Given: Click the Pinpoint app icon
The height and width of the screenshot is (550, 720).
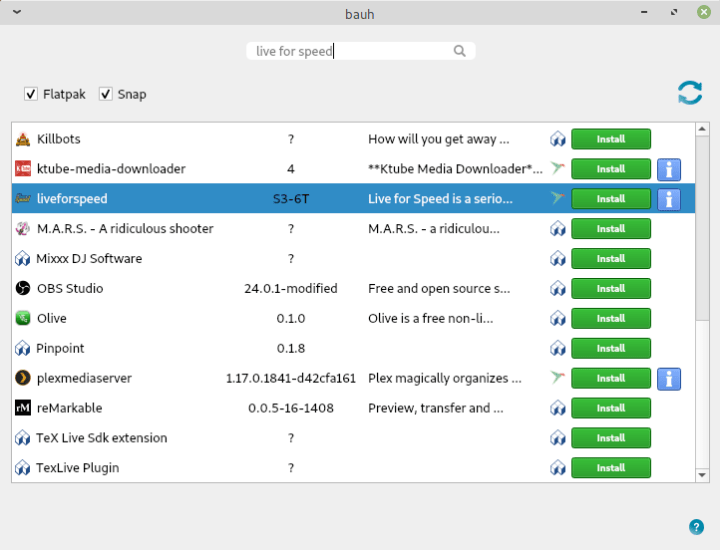Looking at the screenshot, I should click(22, 348).
